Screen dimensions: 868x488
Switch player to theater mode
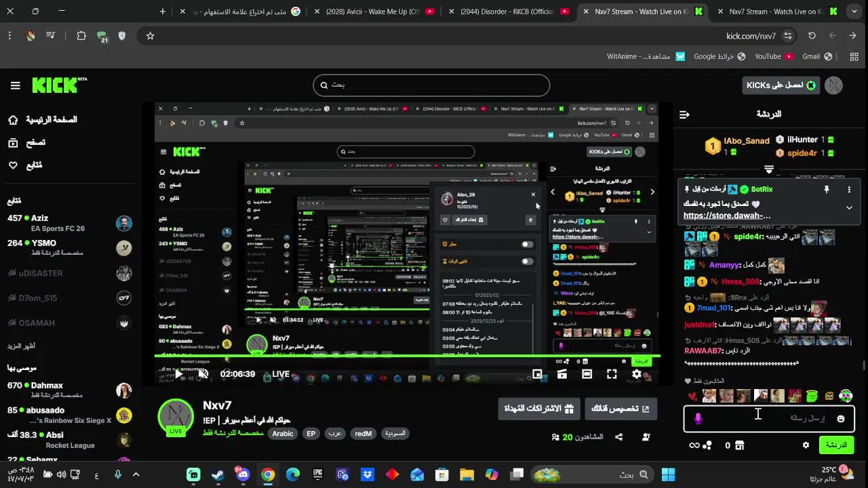587,374
